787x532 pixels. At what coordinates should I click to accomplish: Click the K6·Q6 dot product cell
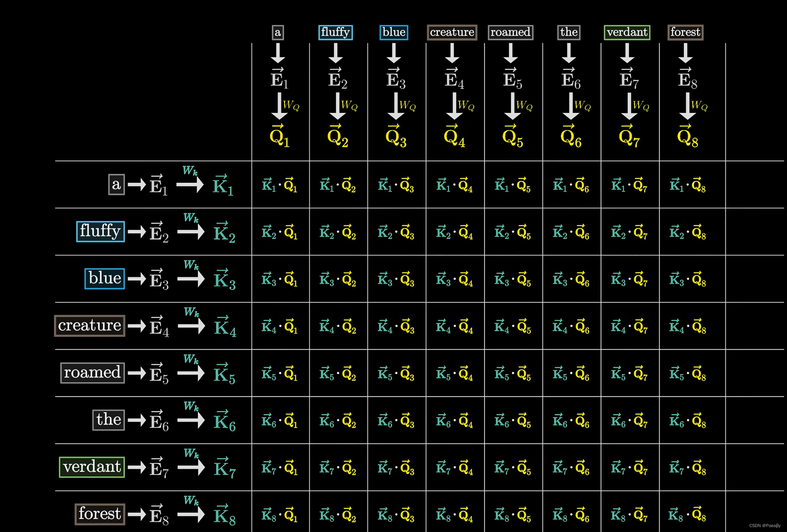click(571, 421)
